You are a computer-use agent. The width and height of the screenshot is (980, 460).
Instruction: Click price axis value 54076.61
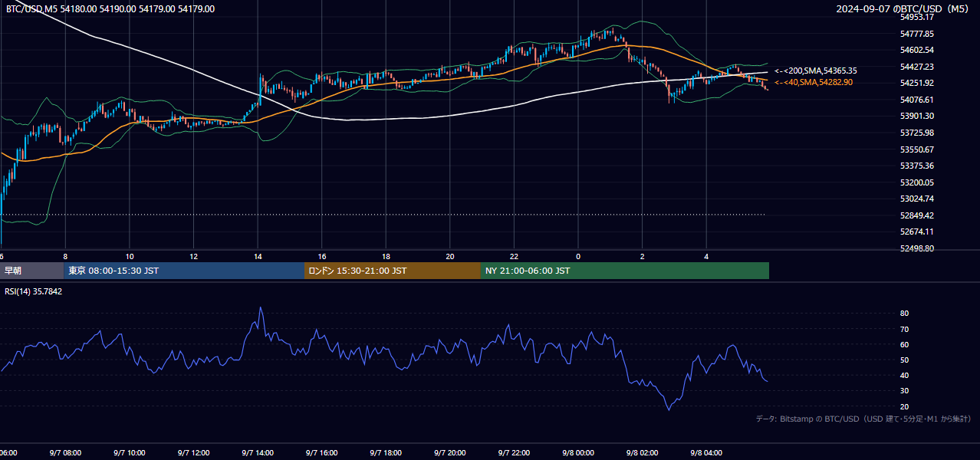(917, 100)
